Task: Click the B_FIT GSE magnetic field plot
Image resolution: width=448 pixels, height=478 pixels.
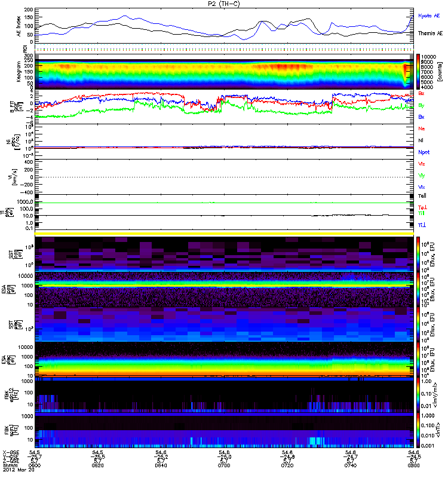Action: coord(224,107)
